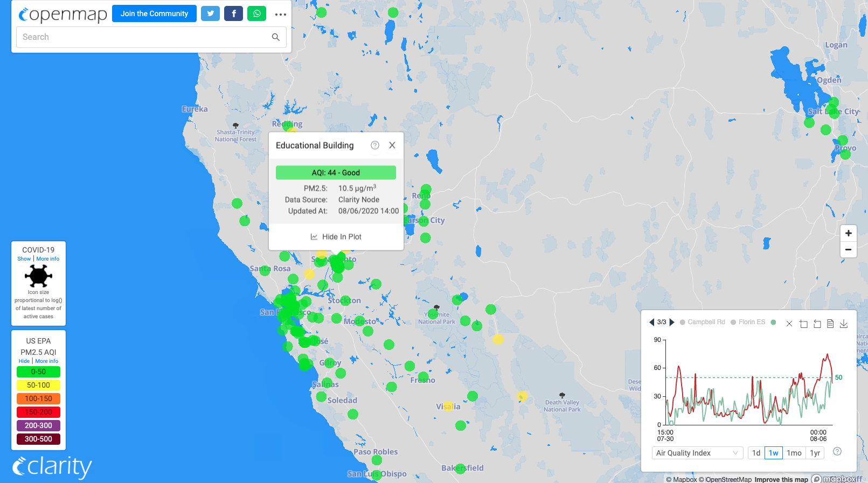Open help icon in Educational Building popup
Image resolution: width=868 pixels, height=483 pixels.
pos(375,145)
